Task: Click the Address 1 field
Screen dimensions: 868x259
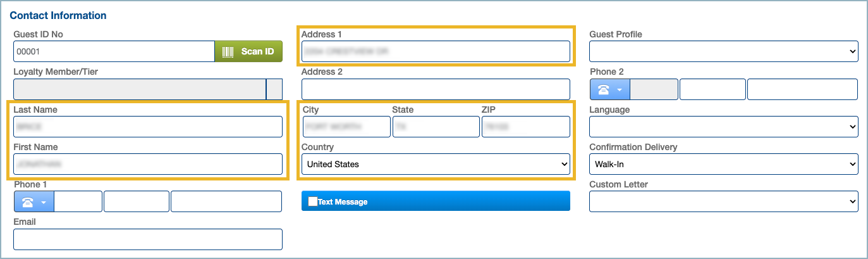Action: (436, 51)
